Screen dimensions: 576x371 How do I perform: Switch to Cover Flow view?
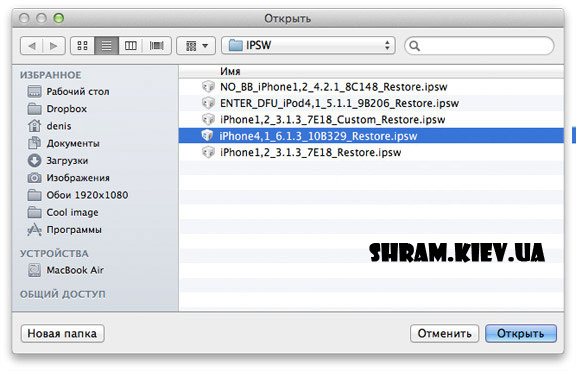157,46
